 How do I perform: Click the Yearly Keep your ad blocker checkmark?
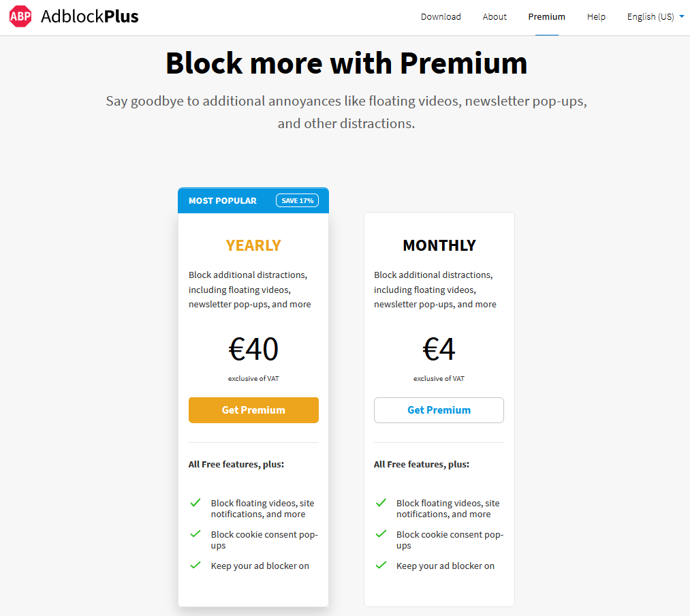point(195,565)
